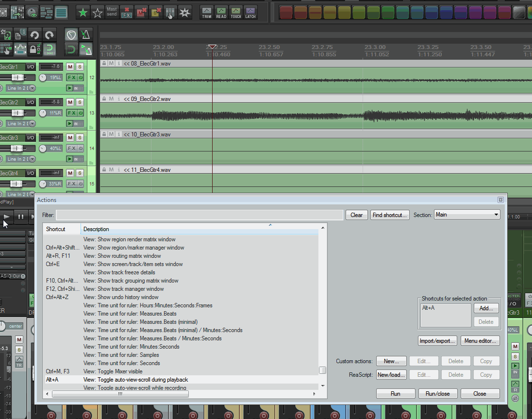The height and width of the screenshot is (419, 532).
Task: Click the Mast send toolbar button
Action: pyautogui.click(x=112, y=12)
